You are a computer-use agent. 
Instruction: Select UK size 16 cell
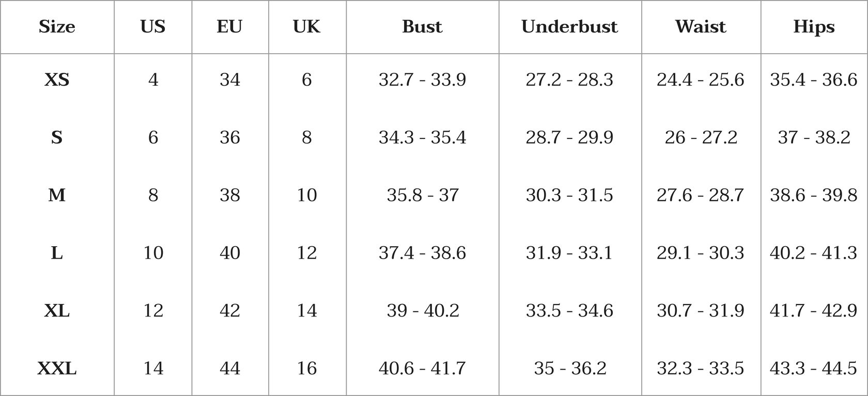click(x=307, y=368)
